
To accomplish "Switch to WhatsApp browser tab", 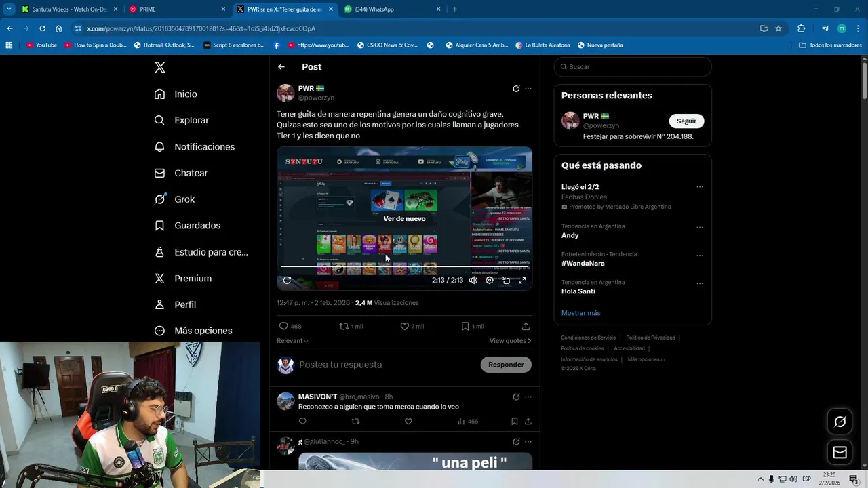I will 393,9.
